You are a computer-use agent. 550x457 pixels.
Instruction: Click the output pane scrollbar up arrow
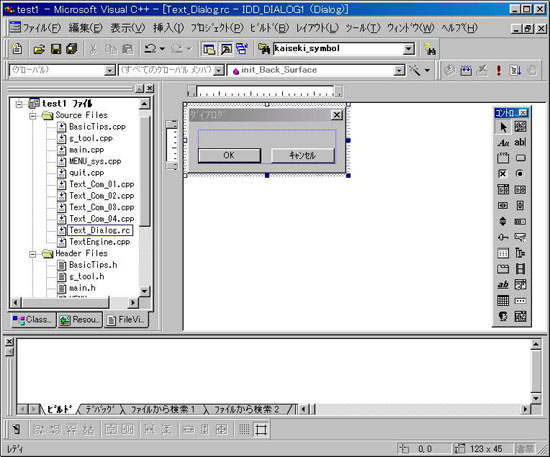coord(536,345)
